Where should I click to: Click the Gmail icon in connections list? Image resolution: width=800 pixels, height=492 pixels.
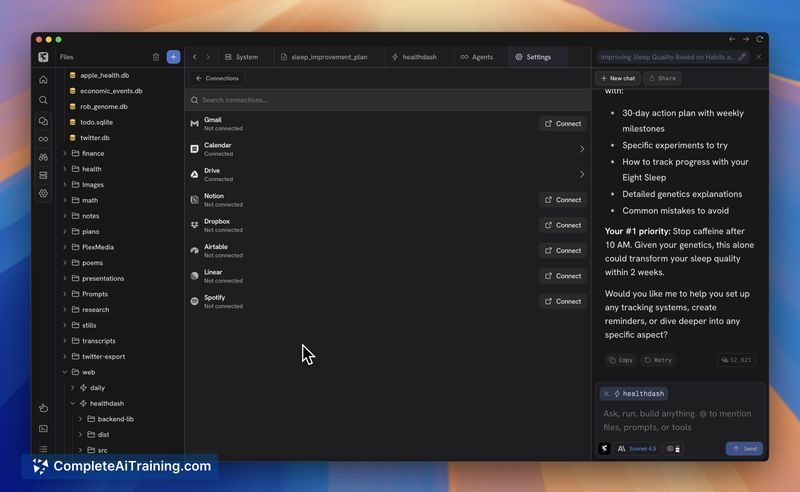(x=194, y=124)
